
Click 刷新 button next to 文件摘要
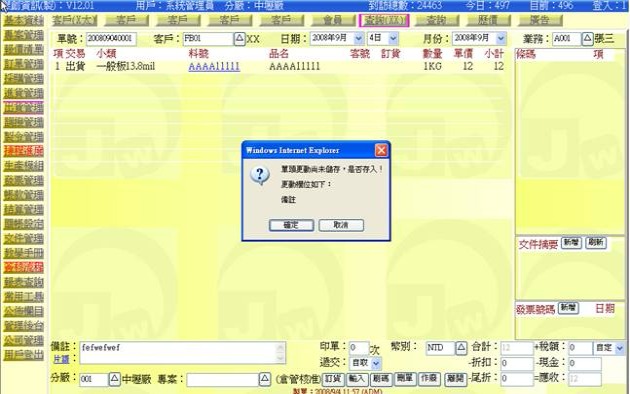(x=595, y=243)
